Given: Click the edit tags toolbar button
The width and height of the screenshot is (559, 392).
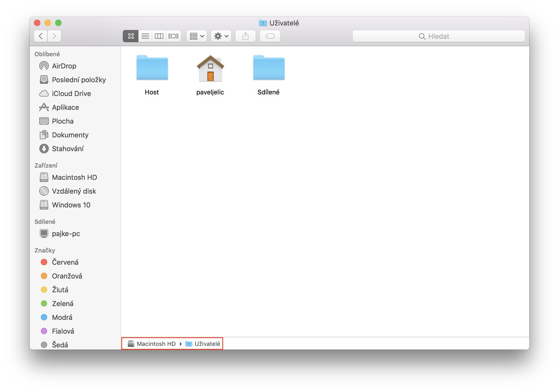Looking at the screenshot, I should (270, 36).
